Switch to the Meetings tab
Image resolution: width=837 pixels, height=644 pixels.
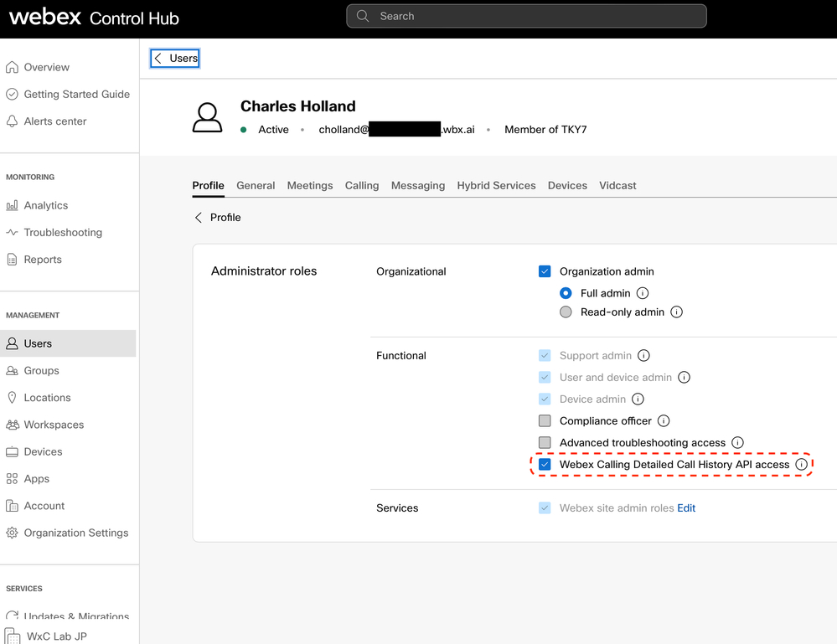(x=310, y=185)
